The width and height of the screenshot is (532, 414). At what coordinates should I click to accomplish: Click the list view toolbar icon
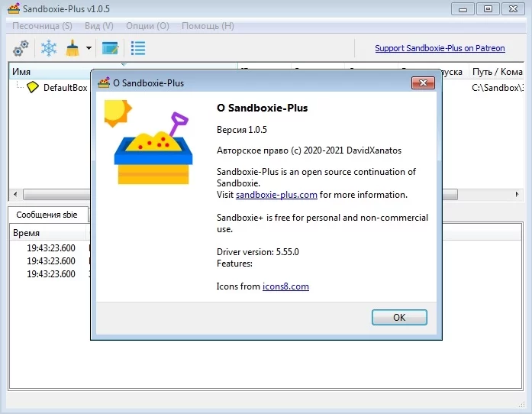click(138, 48)
